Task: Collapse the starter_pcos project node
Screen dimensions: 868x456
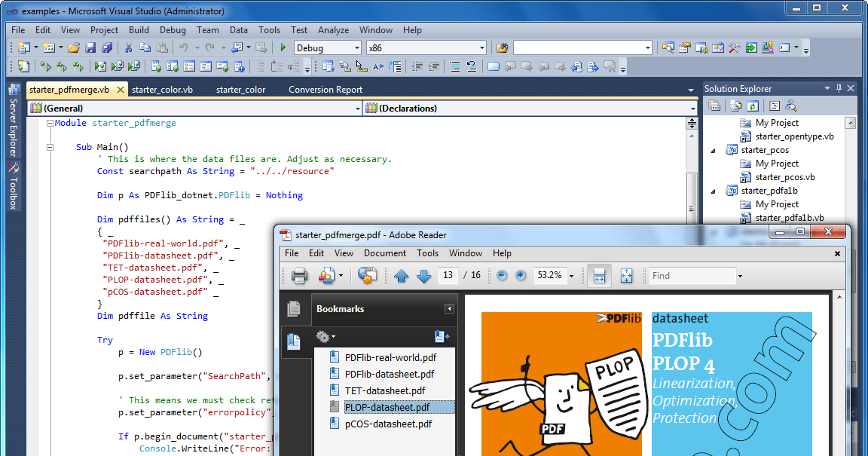Action: point(711,149)
